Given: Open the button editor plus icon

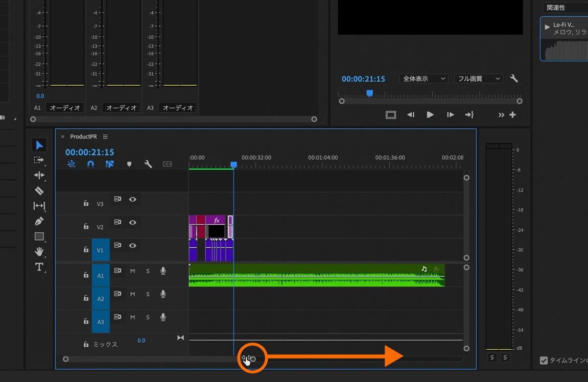Looking at the screenshot, I should 512,115.
